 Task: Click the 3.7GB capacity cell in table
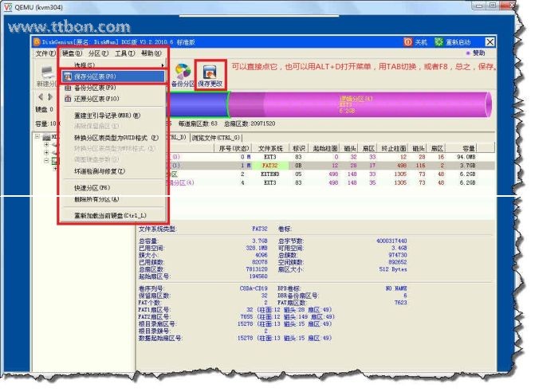[x=467, y=165]
